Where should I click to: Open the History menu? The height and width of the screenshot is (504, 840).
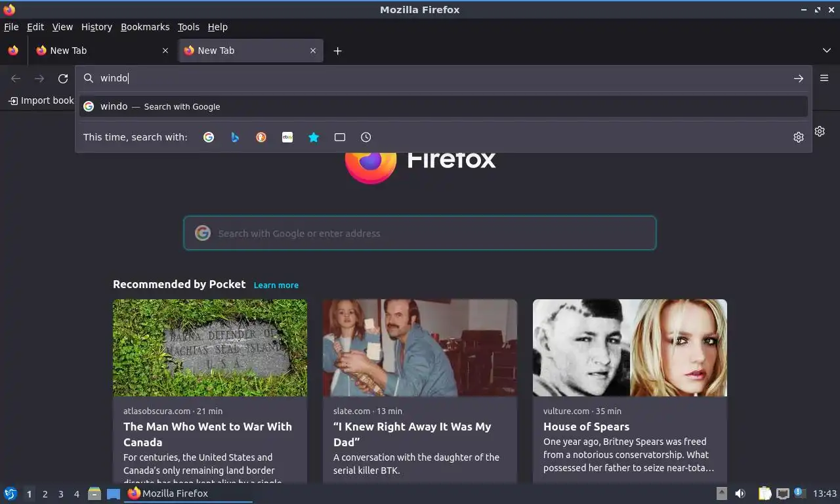click(x=96, y=27)
